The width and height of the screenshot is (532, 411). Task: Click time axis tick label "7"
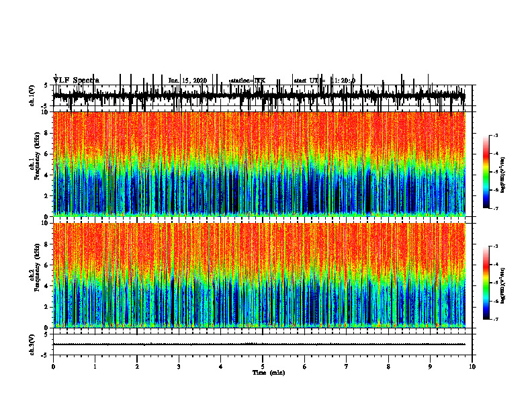(x=346, y=367)
